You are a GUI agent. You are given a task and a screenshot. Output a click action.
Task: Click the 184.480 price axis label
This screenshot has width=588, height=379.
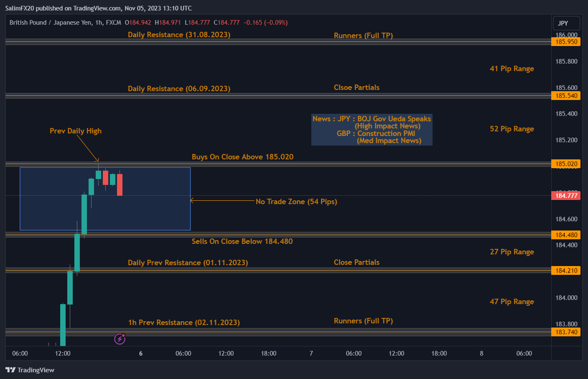pyautogui.click(x=566, y=235)
